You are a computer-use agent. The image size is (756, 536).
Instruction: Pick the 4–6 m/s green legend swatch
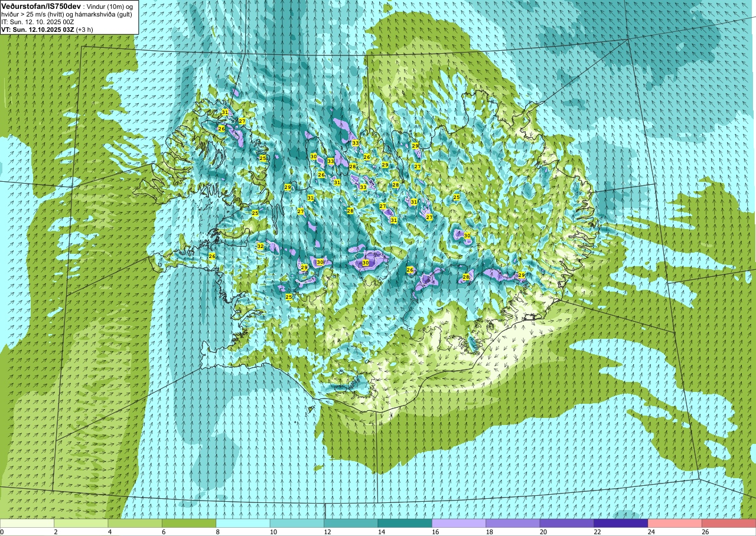(135, 523)
